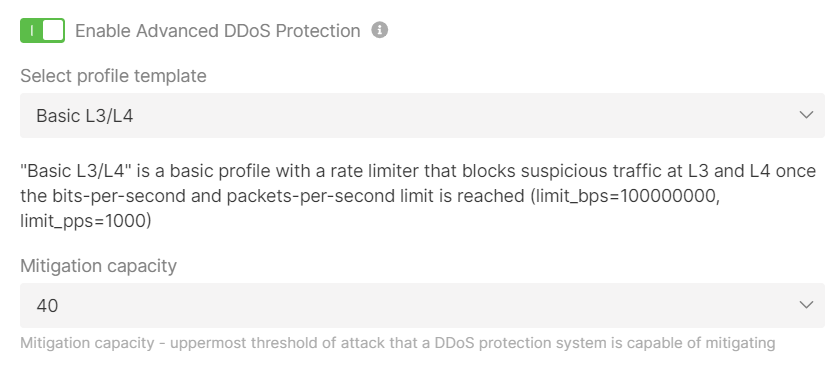840x377 pixels.
Task: Click the green "I" side of the switch
Action: 32,31
